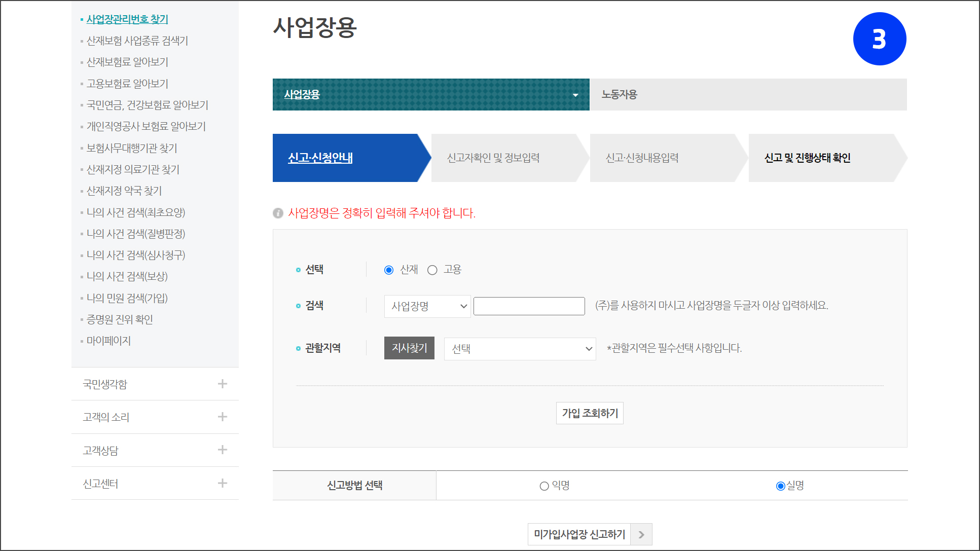This screenshot has width=980, height=551.
Task: Open the 관할지역 선택 dropdown
Action: [x=520, y=349]
